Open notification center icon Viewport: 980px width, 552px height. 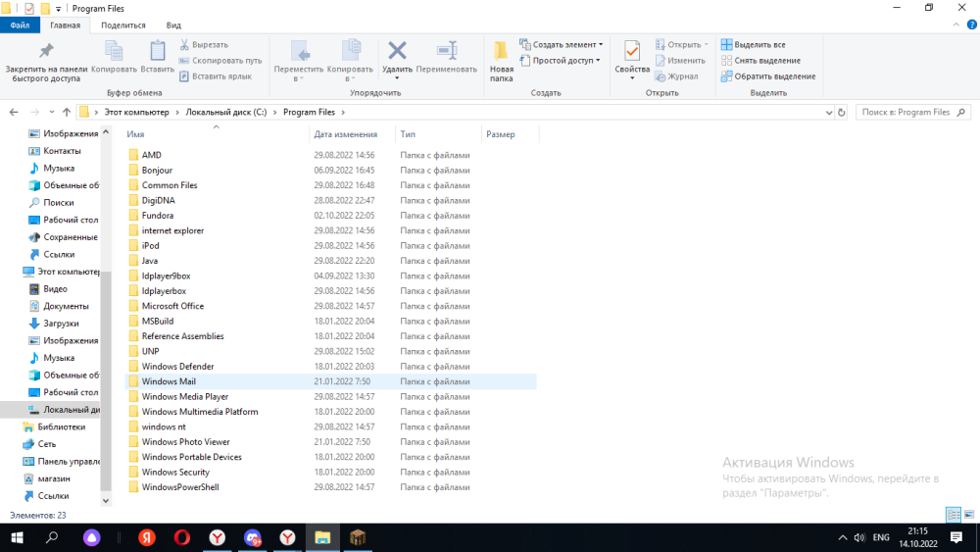956,537
